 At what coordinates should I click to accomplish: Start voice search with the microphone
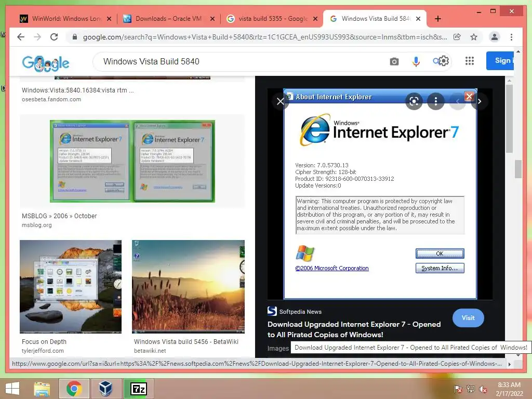coord(416,61)
